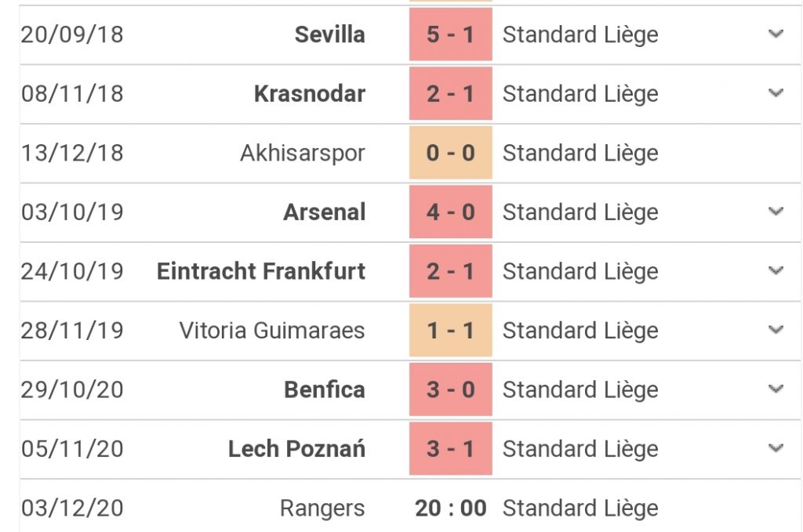Click the 1 - 1 draw score box

coord(451,331)
